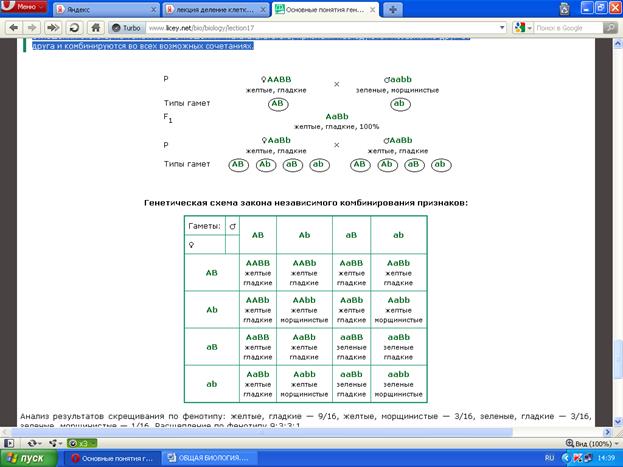
Task: Click the AAbb желтые морщинистые cell
Action: coord(304,310)
